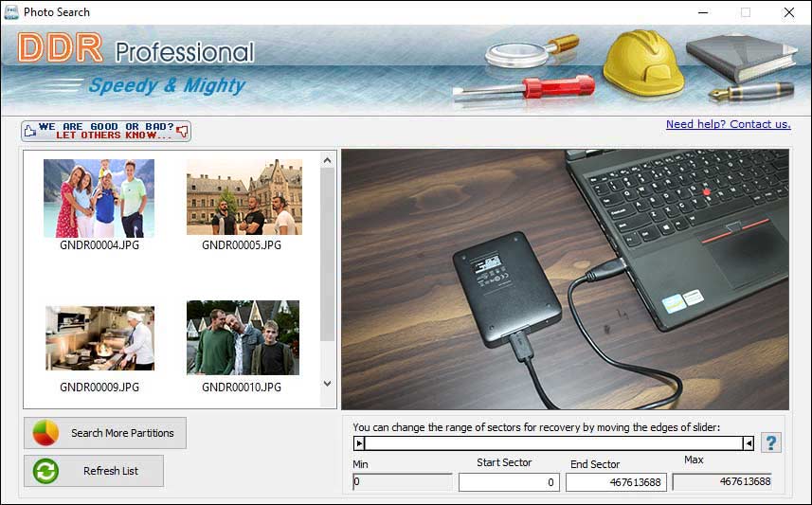Image resolution: width=812 pixels, height=505 pixels.
Task: Click the pie chart partitions icon
Action: coord(45,433)
